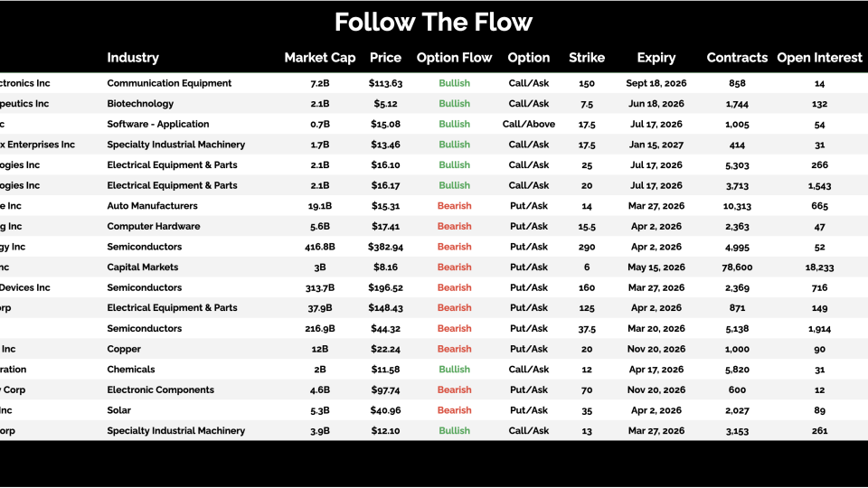Click the Strike column header

click(587, 58)
